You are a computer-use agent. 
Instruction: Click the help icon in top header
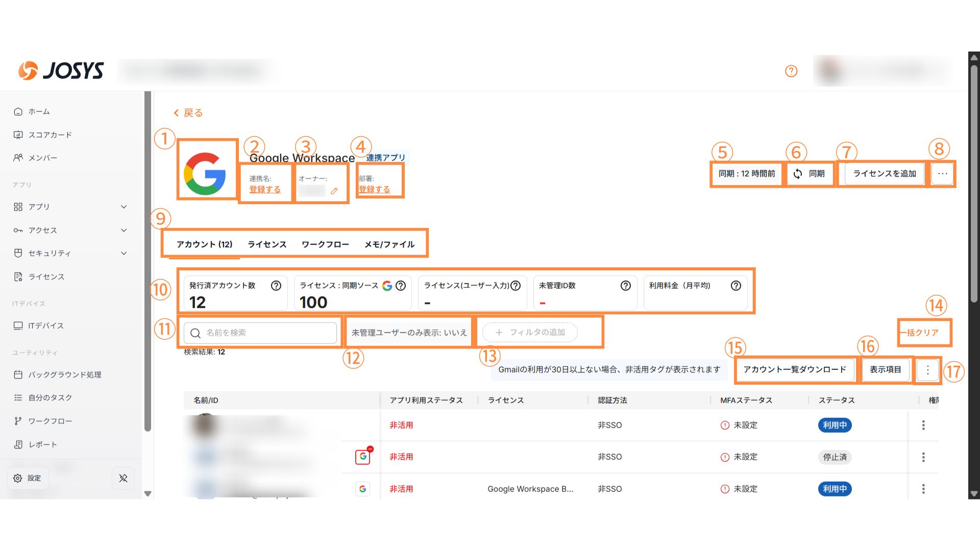pos(791,71)
